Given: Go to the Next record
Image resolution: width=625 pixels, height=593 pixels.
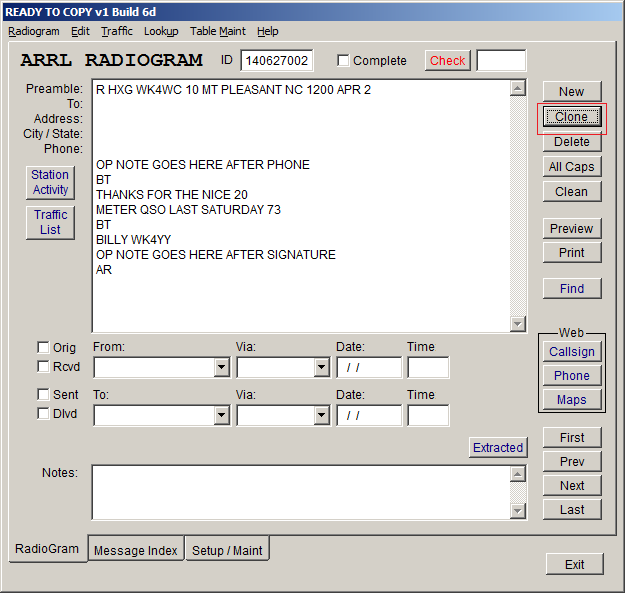Looking at the screenshot, I should pyautogui.click(x=572, y=485).
